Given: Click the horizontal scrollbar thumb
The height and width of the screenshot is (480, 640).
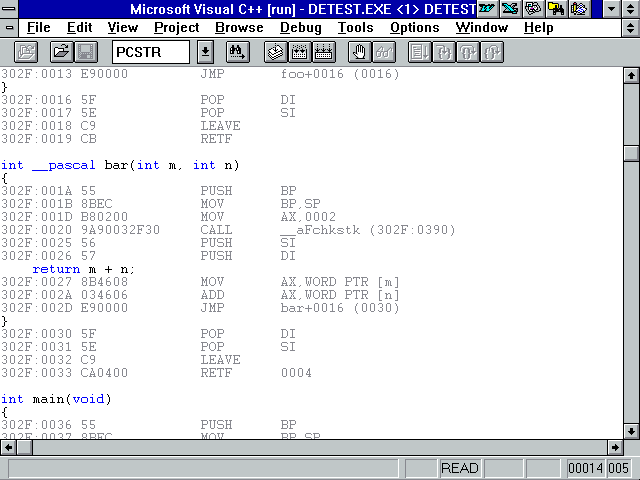Looking at the screenshot, I should [x=24, y=447].
